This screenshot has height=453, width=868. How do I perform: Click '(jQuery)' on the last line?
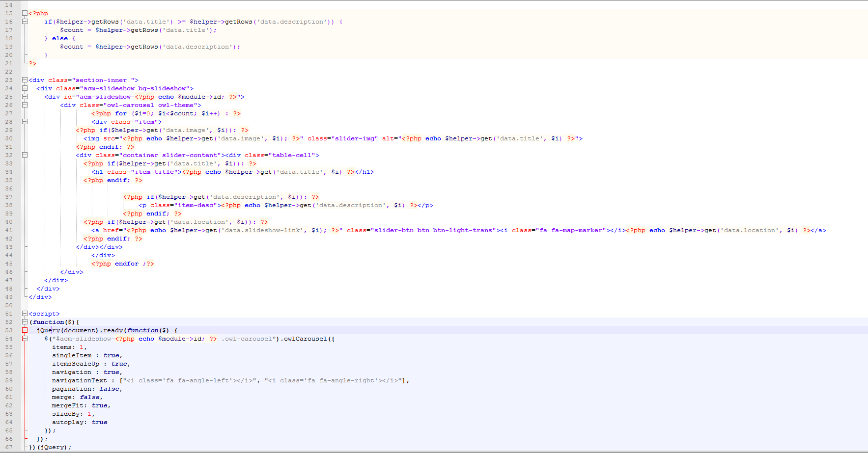tap(52, 447)
